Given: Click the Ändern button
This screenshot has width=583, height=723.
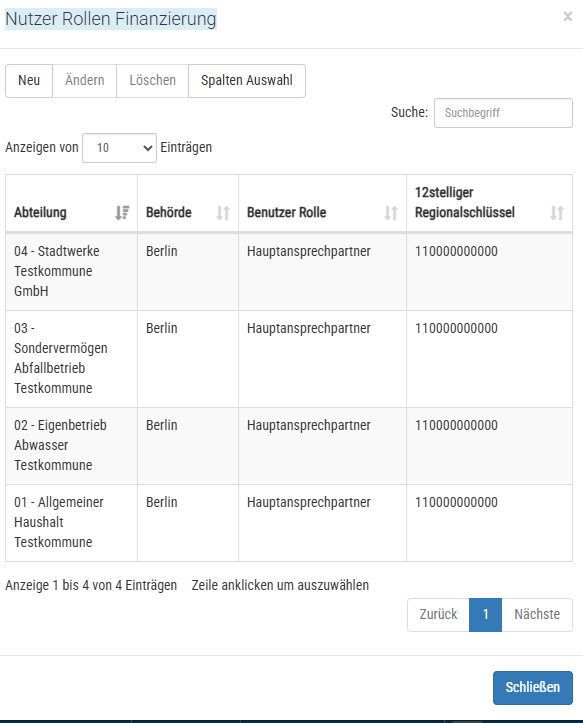Looking at the screenshot, I should click(x=84, y=81).
